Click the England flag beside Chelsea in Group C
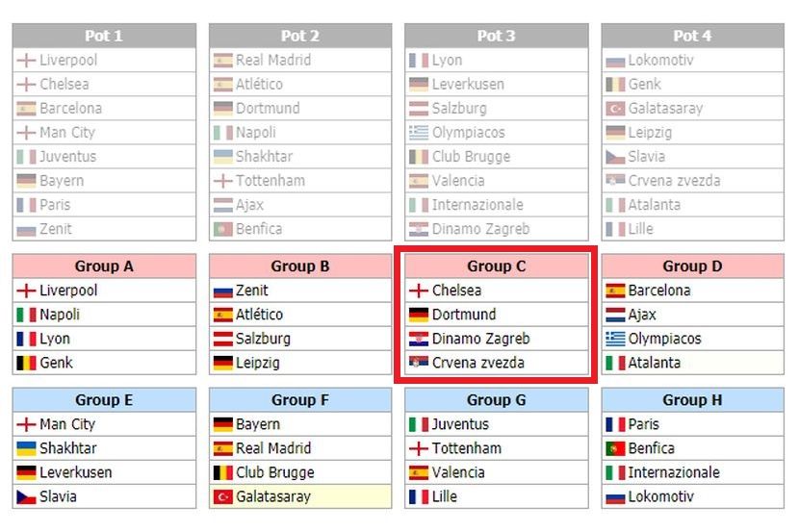 [419, 291]
